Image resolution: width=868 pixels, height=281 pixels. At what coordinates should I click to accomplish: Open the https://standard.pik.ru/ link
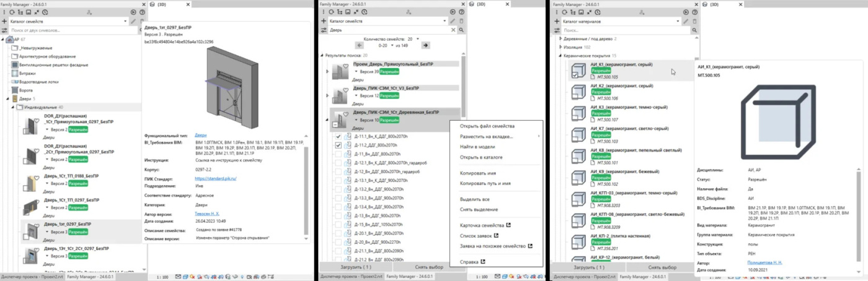coord(215,178)
